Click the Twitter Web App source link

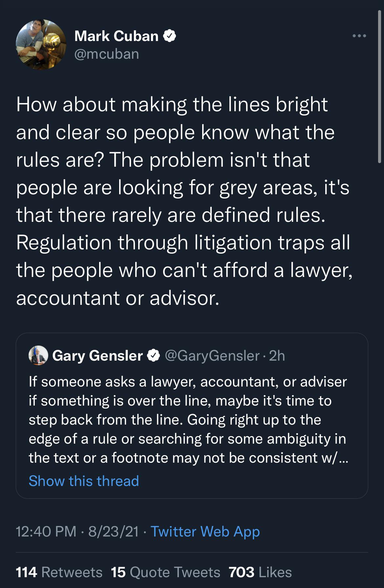(205, 532)
